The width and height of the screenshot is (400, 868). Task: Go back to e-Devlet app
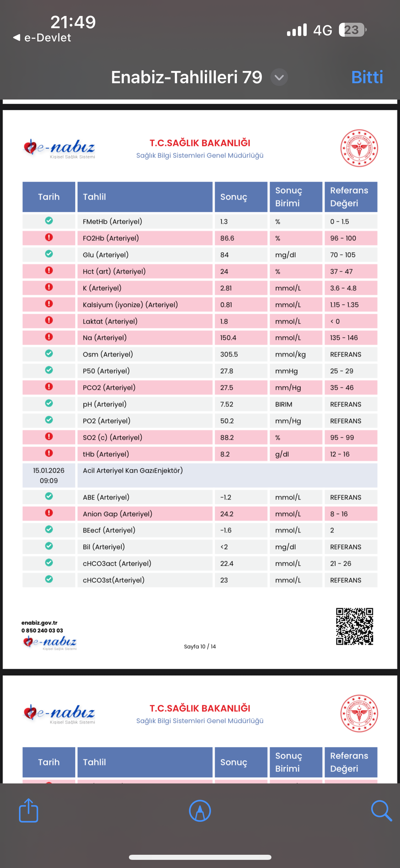click(42, 38)
